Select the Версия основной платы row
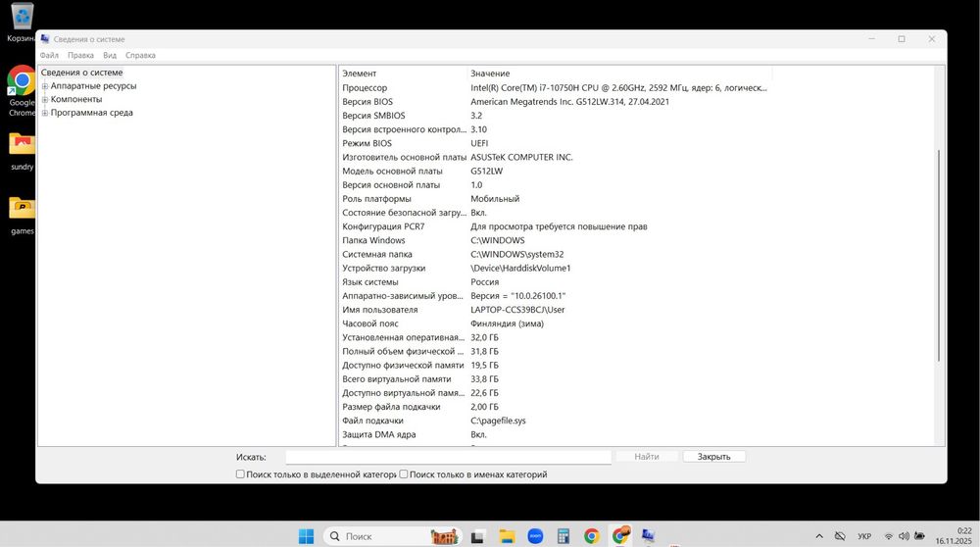Viewport: 980px width, 547px height. pyautogui.click(x=555, y=185)
